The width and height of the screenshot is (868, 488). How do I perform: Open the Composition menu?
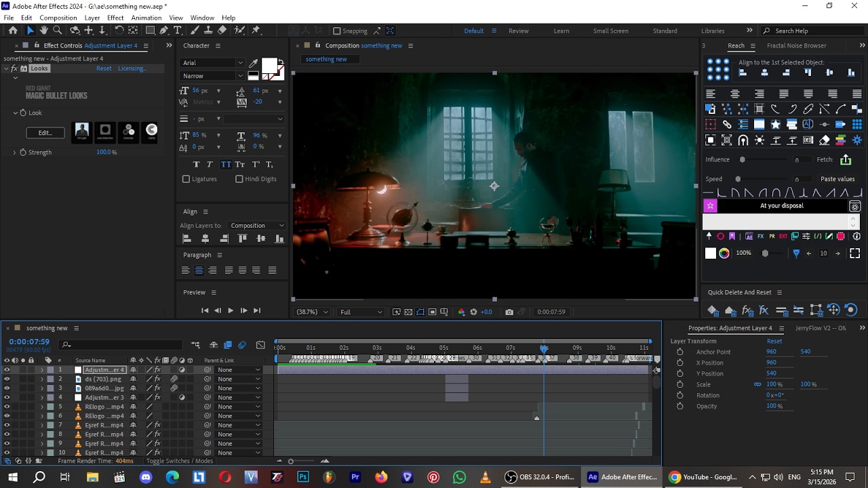pos(58,18)
